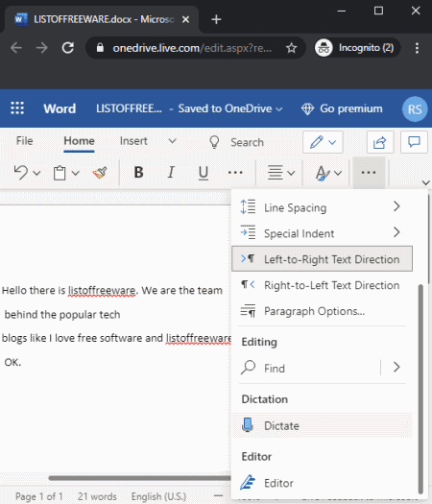Click the 21 words count

[97, 496]
